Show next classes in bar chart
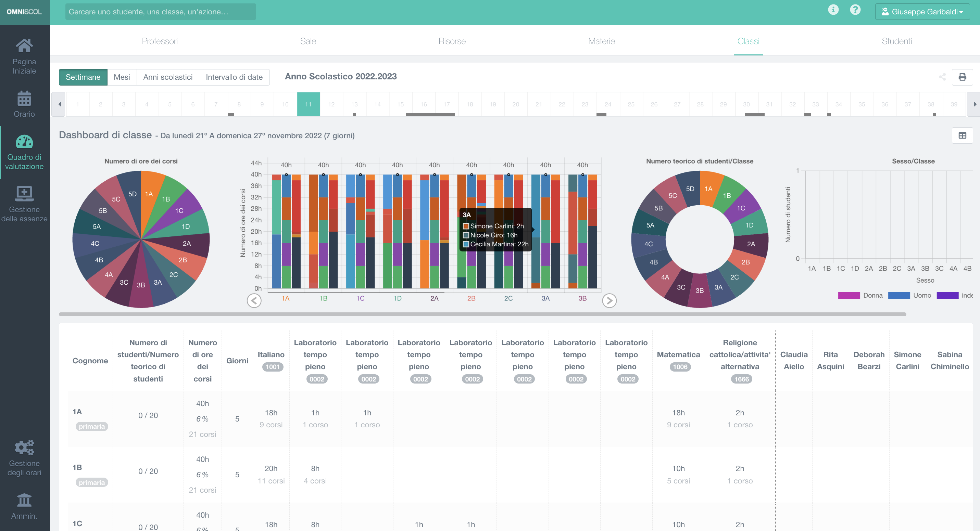The height and width of the screenshot is (531, 980). coord(609,300)
